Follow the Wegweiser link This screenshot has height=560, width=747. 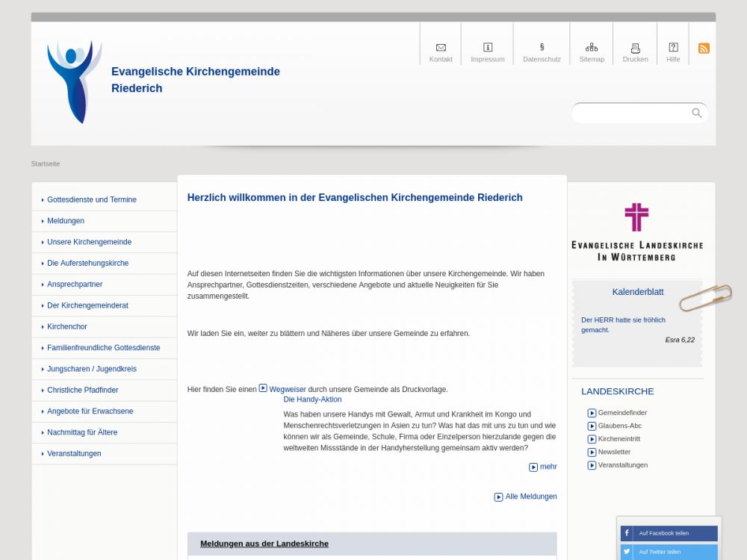coord(287,389)
